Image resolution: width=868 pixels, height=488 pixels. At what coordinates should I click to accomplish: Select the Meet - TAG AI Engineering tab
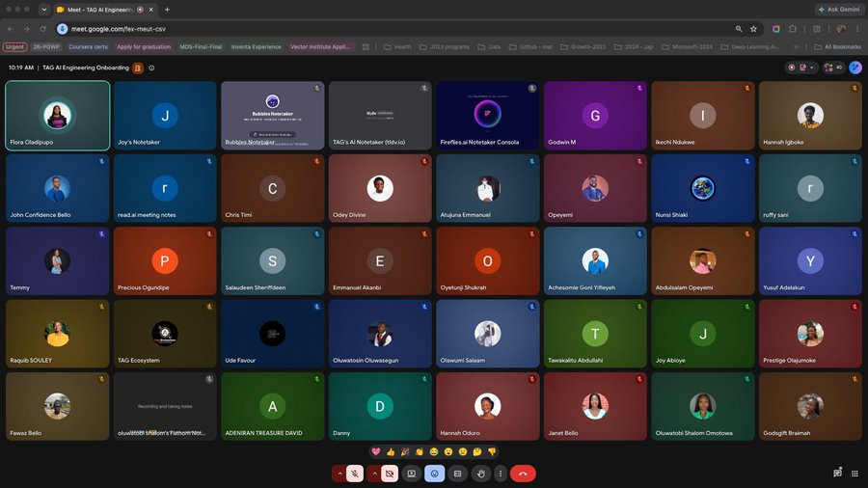pyautogui.click(x=105, y=10)
